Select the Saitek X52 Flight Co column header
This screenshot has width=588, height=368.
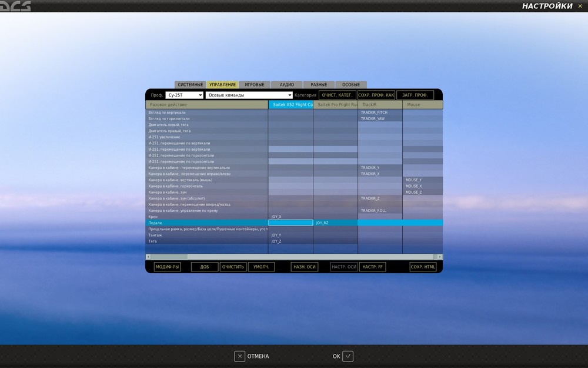point(290,105)
